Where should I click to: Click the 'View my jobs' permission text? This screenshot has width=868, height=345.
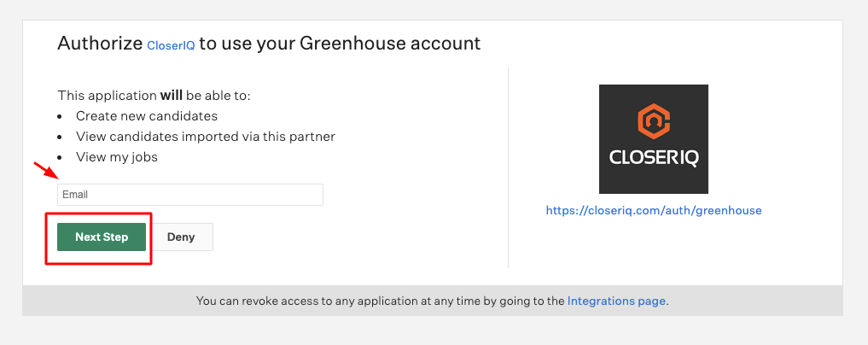tap(117, 157)
